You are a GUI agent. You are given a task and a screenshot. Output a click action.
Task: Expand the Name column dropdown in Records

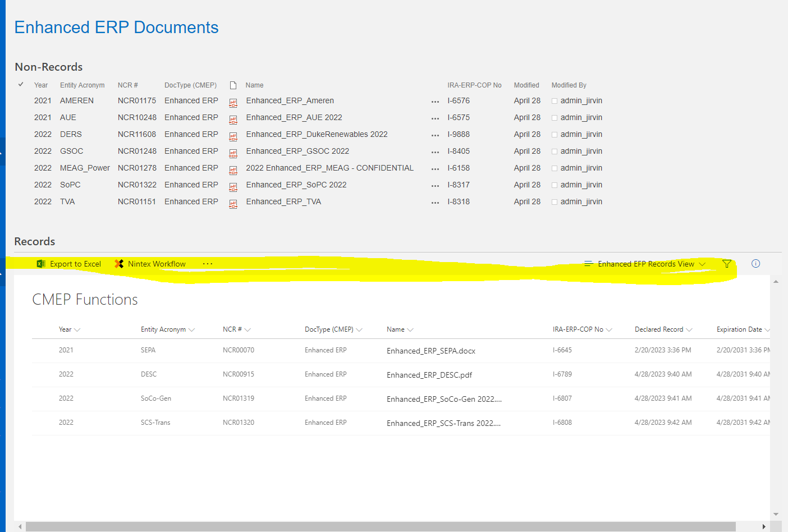click(x=410, y=330)
